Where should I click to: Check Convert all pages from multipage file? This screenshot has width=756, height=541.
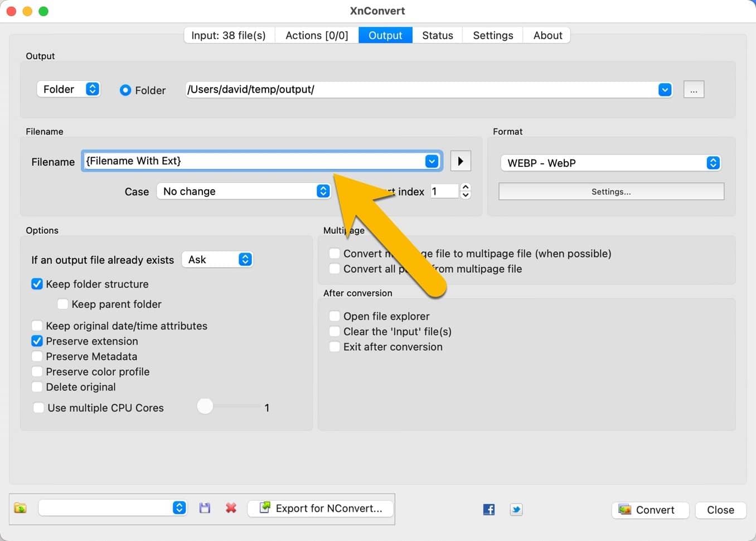tap(335, 268)
